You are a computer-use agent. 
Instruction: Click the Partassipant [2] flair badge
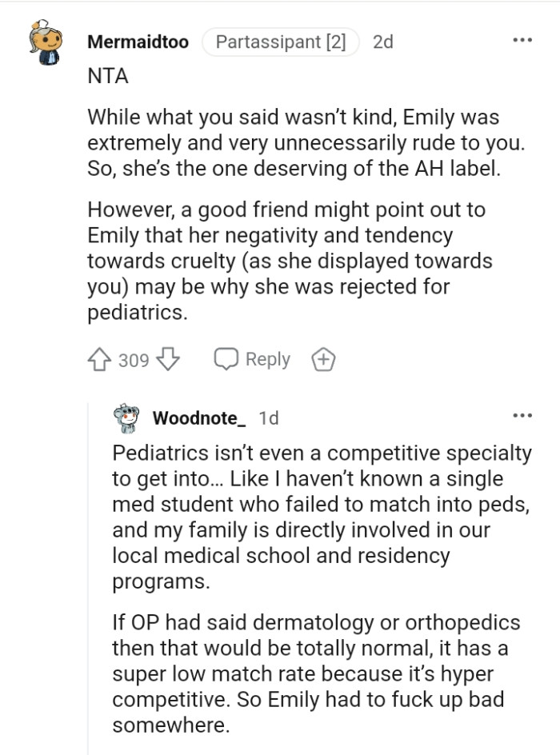280,42
